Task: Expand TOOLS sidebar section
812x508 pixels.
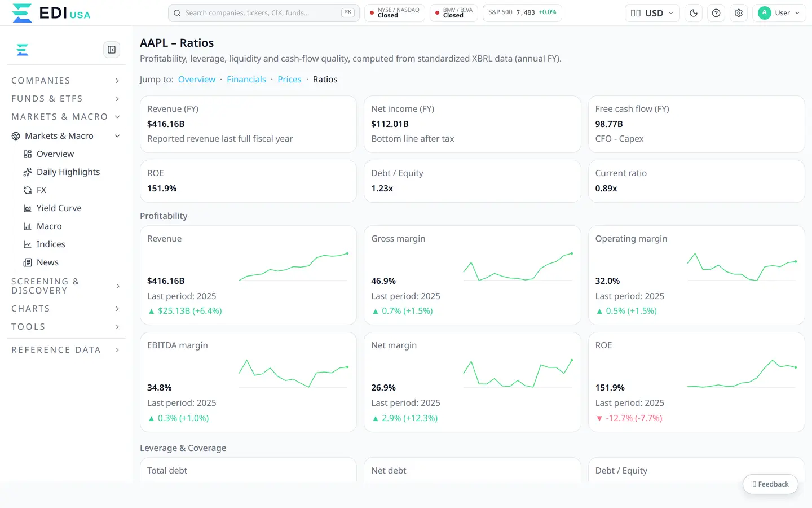Action: 66,327
